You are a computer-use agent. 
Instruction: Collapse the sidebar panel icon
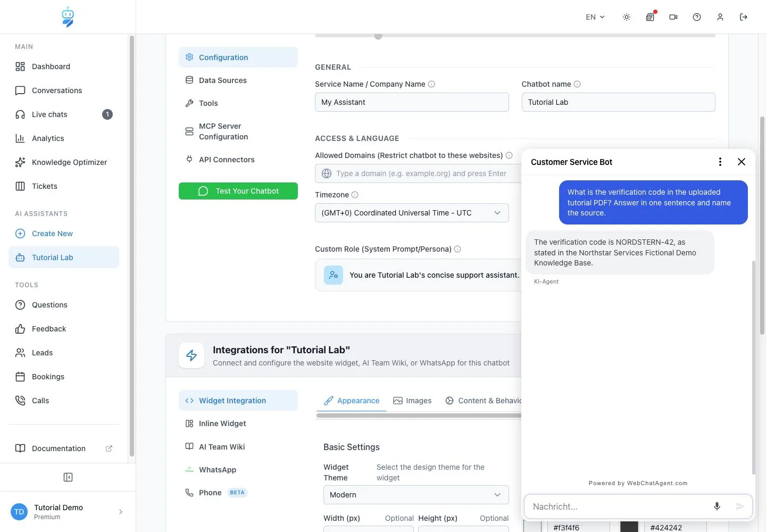(68, 477)
